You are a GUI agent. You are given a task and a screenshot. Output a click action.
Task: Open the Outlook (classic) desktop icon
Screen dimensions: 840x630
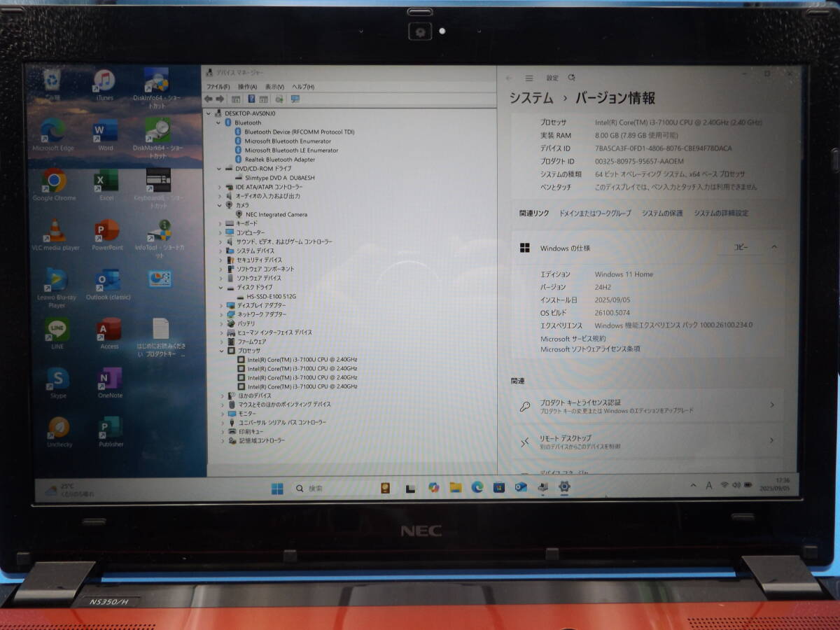(108, 283)
